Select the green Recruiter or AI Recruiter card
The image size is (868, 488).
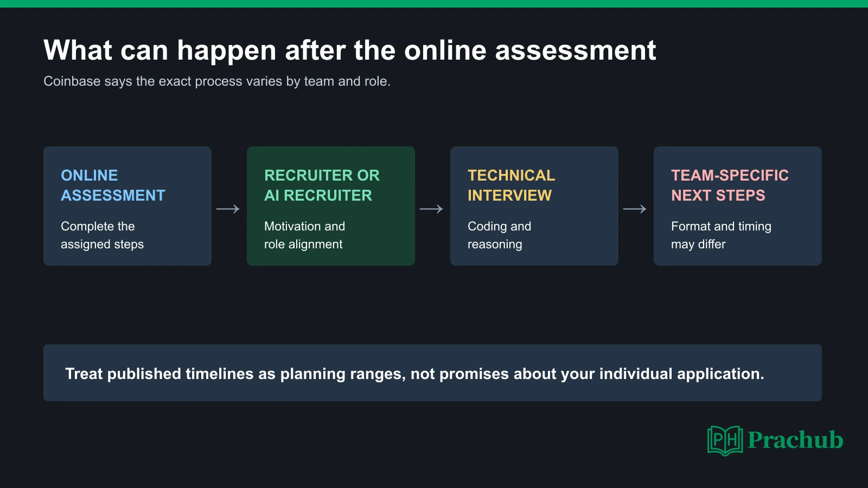coord(331,206)
